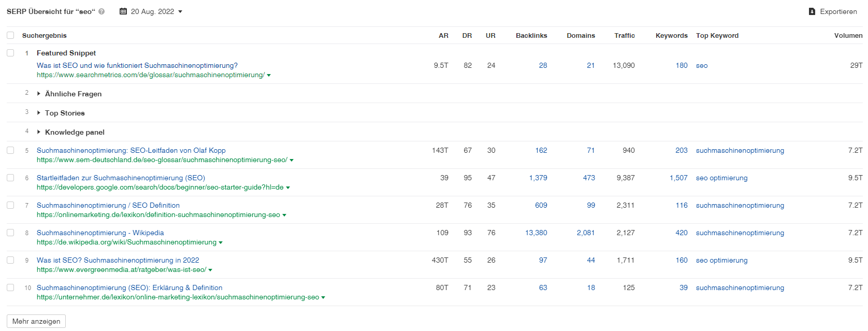Open 'Was ist SEO und wie funktioniert Suchmaschinenoptimierung?' link
The image size is (868, 331).
[137, 65]
